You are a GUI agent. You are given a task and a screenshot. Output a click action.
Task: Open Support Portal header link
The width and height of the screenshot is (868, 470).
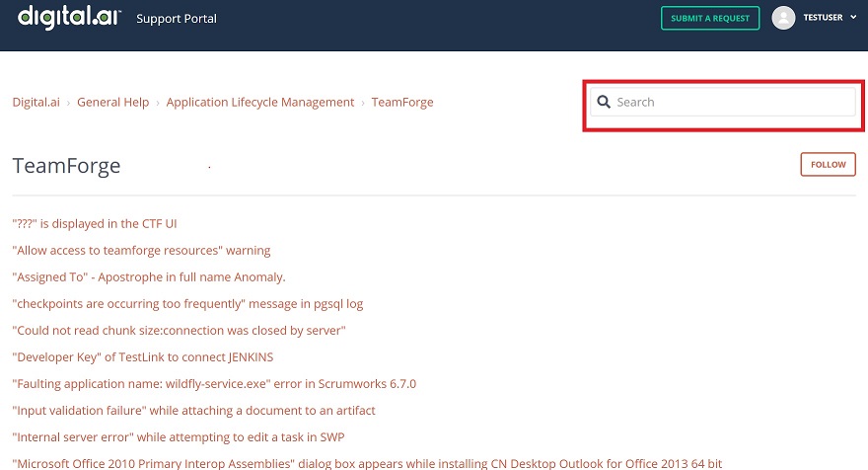[177, 19]
